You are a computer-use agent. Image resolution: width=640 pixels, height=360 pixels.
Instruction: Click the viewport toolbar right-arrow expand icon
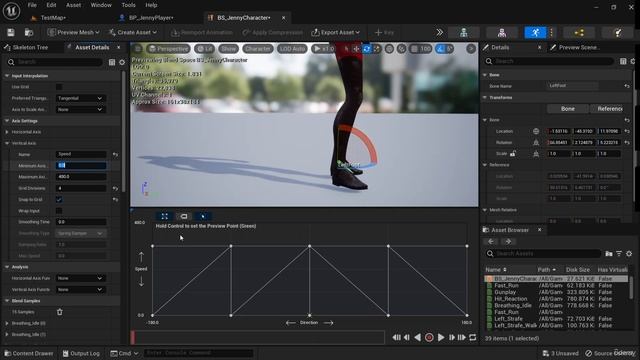point(471,49)
